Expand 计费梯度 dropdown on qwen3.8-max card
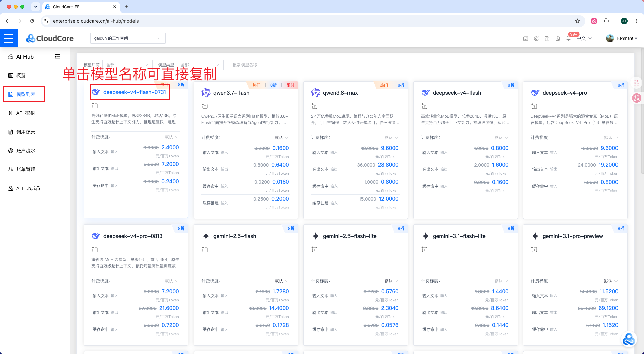Image resolution: width=644 pixels, height=354 pixels. 391,138
